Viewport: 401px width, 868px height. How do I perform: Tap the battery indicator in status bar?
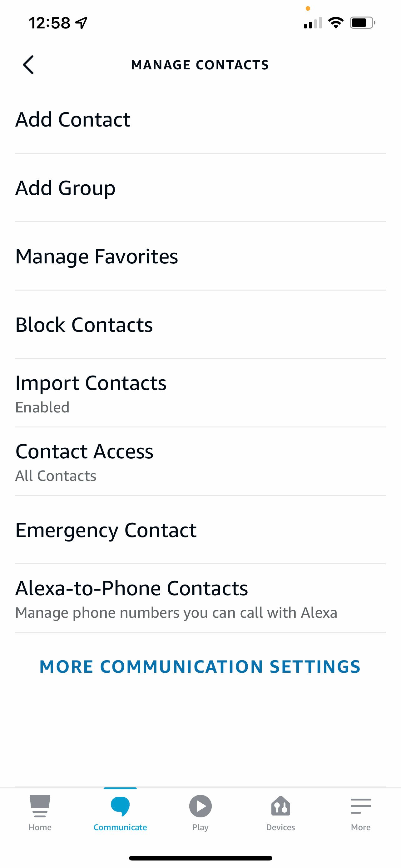[362, 22]
